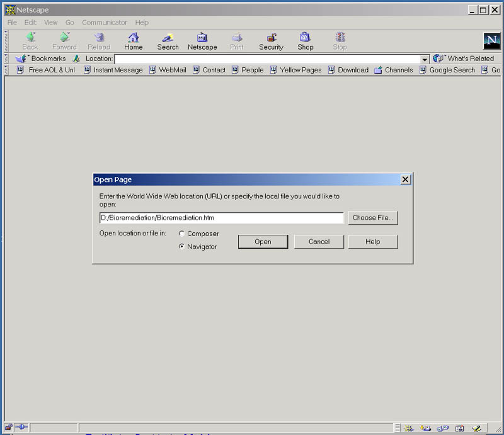Open the People bookmark

(x=248, y=70)
